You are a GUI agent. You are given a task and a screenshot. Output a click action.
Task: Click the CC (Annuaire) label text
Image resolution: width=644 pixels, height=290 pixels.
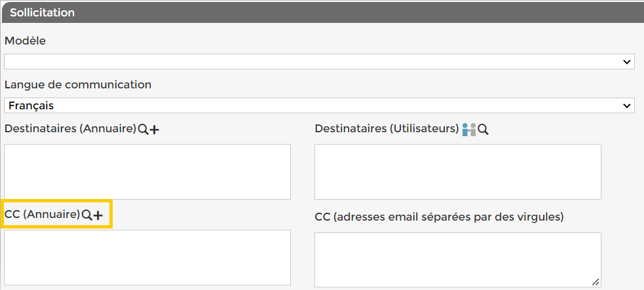pyautogui.click(x=42, y=214)
